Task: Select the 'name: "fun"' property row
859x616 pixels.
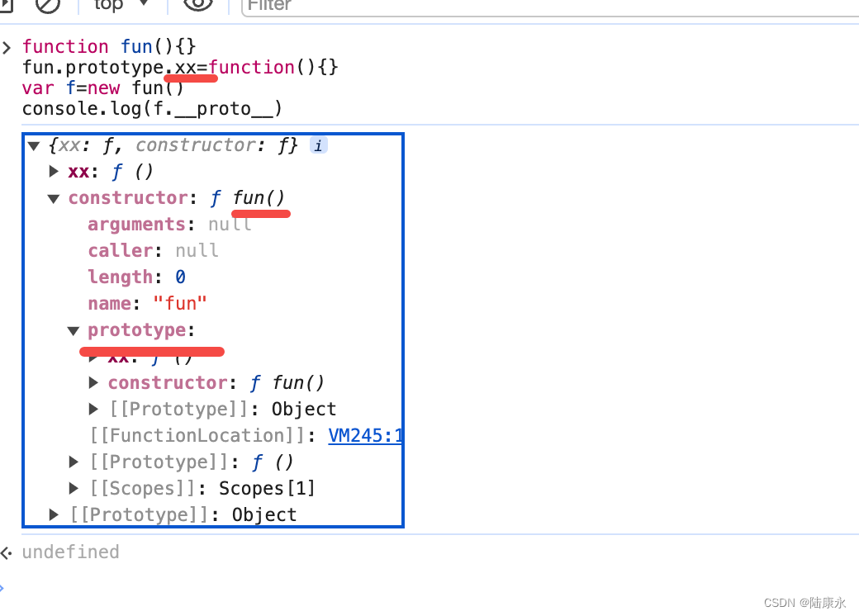Action: tap(147, 303)
